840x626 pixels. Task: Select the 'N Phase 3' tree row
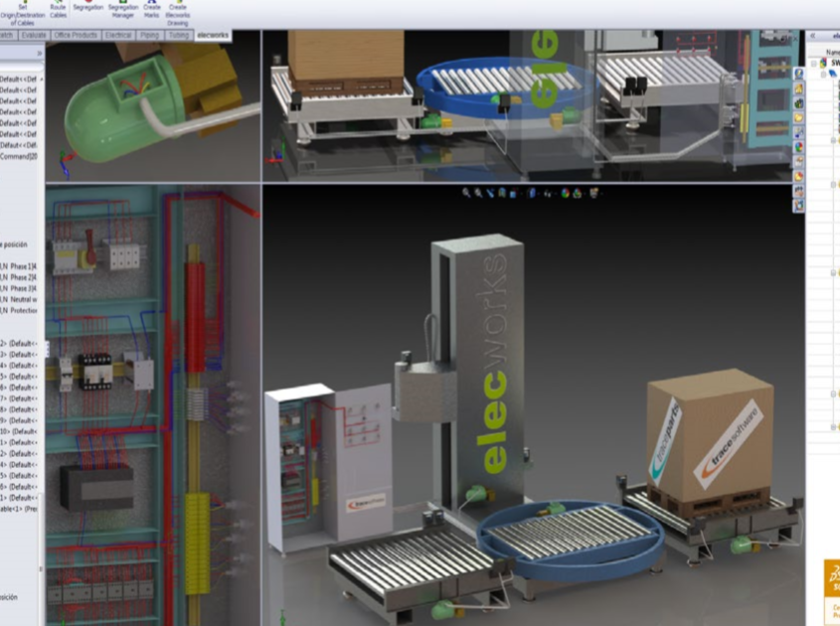tap(19, 288)
